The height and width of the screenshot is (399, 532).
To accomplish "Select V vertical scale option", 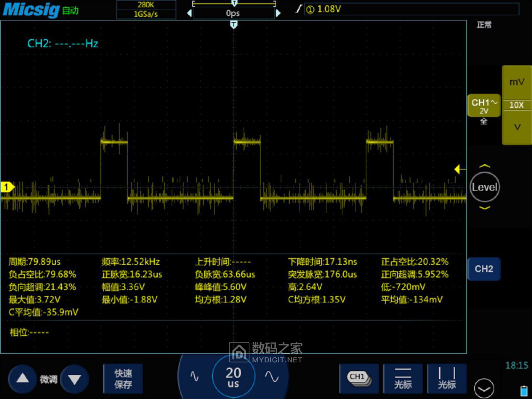I will pos(517,127).
